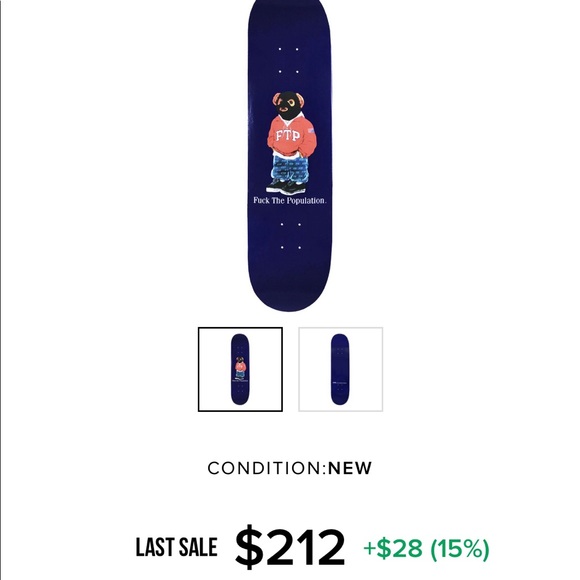Viewport: 580px width, 580px height.
Task: Click the bear's black sneakers
Action: point(287,186)
